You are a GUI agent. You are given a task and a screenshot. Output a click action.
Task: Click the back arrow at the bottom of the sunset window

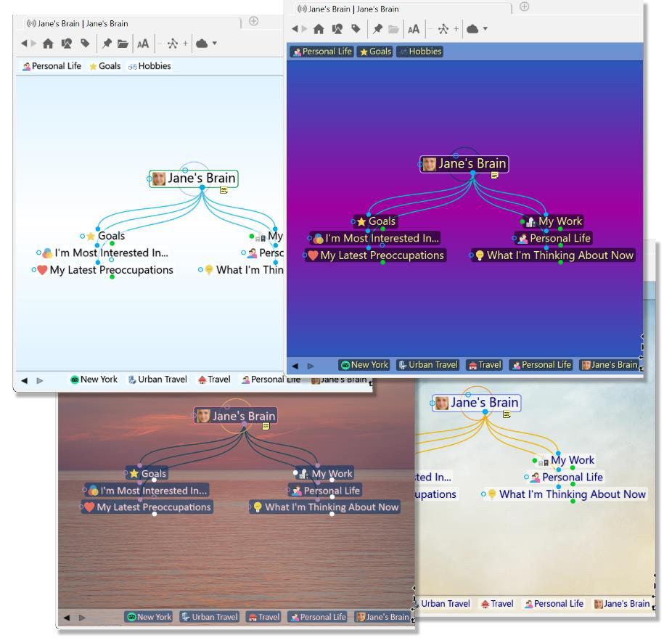67,618
